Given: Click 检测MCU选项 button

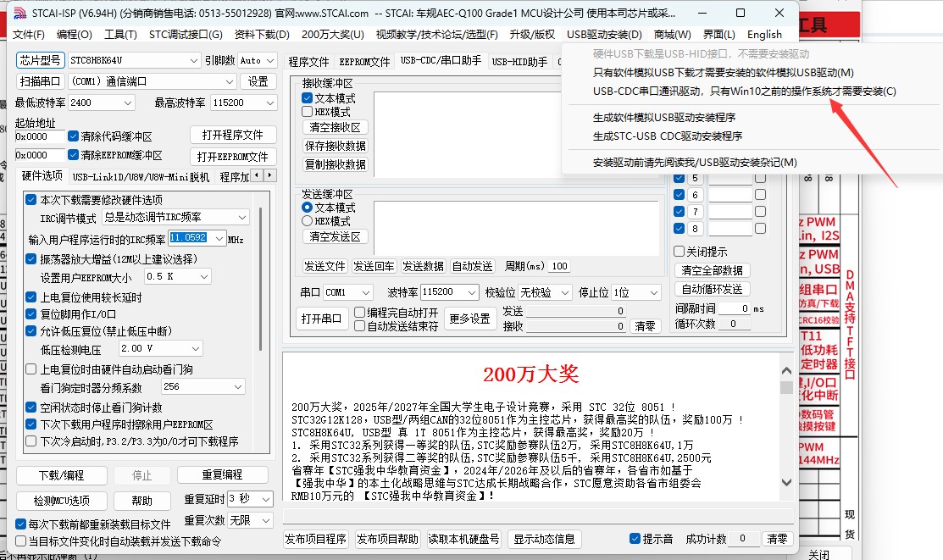Looking at the screenshot, I should coord(61,501).
